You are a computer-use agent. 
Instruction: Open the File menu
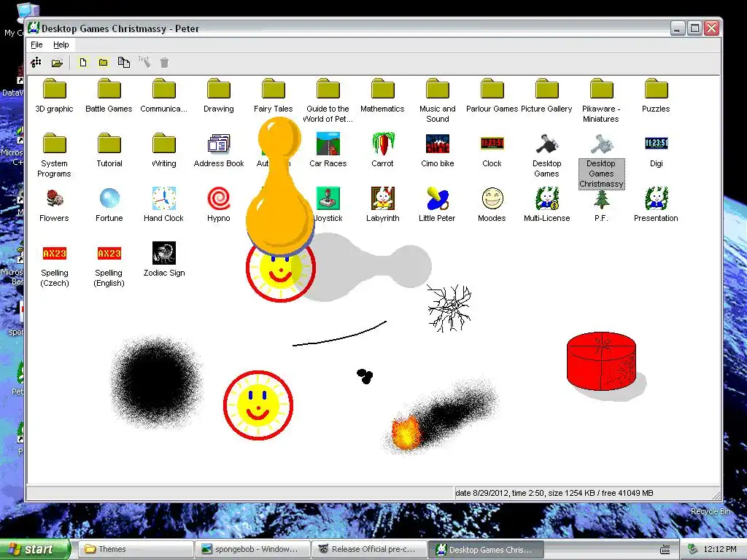coord(36,44)
